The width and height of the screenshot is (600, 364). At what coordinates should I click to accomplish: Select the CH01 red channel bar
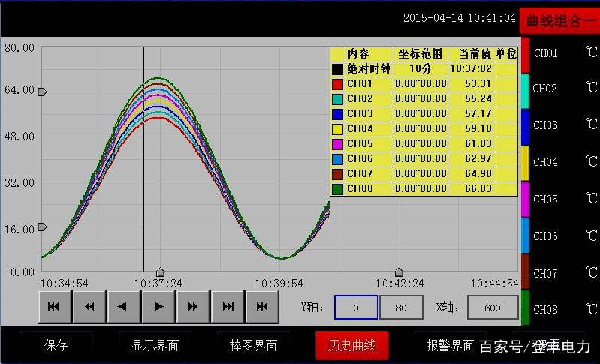525,55
